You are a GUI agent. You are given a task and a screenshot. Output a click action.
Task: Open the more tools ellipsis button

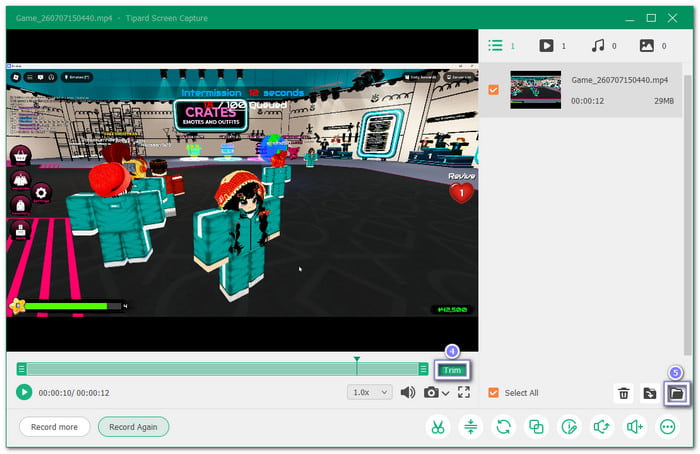[x=667, y=427]
